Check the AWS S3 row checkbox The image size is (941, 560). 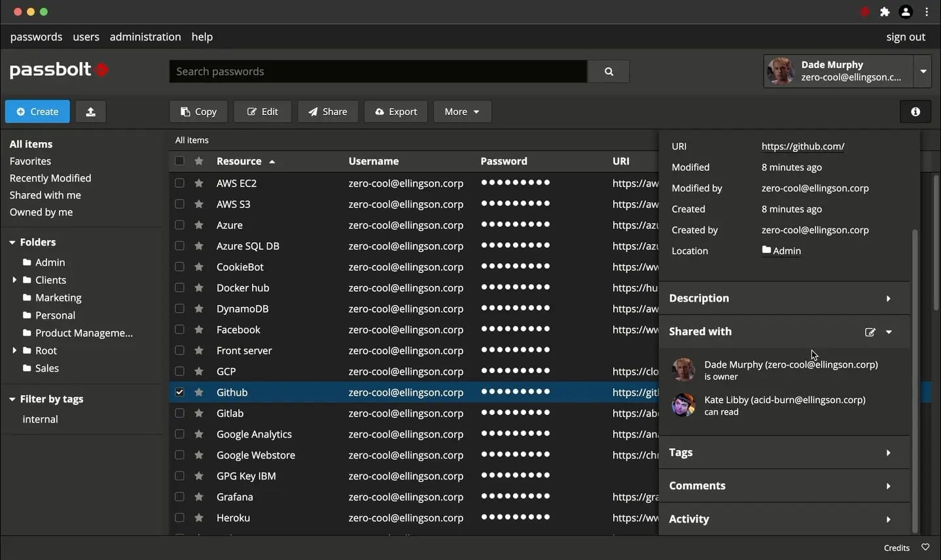179,204
